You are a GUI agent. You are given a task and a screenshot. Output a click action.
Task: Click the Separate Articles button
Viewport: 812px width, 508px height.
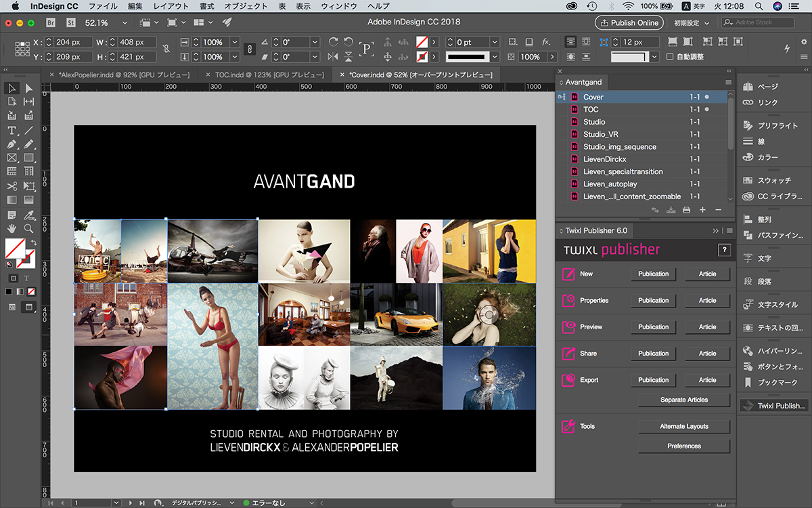tap(684, 400)
